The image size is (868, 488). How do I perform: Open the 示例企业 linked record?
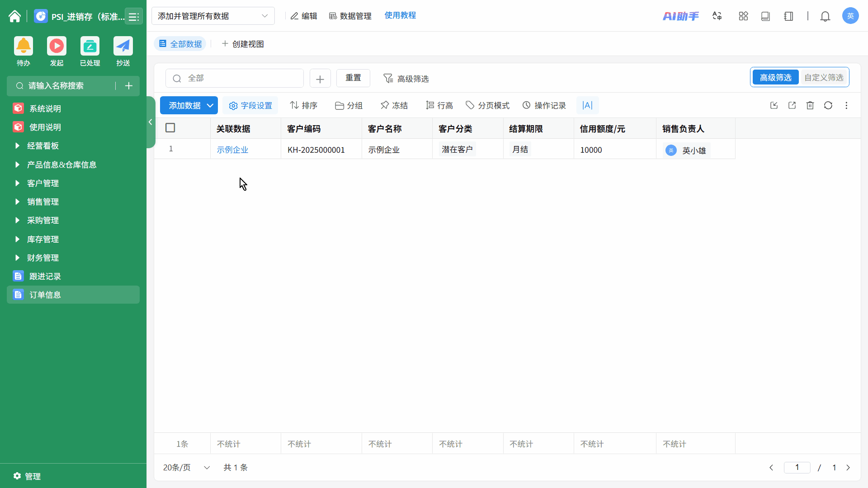point(232,150)
